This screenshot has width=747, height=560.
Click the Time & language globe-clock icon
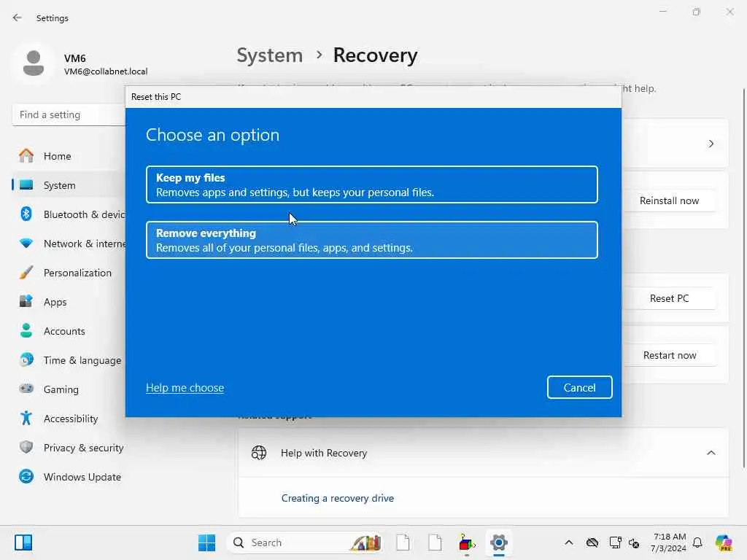pyautogui.click(x=26, y=359)
